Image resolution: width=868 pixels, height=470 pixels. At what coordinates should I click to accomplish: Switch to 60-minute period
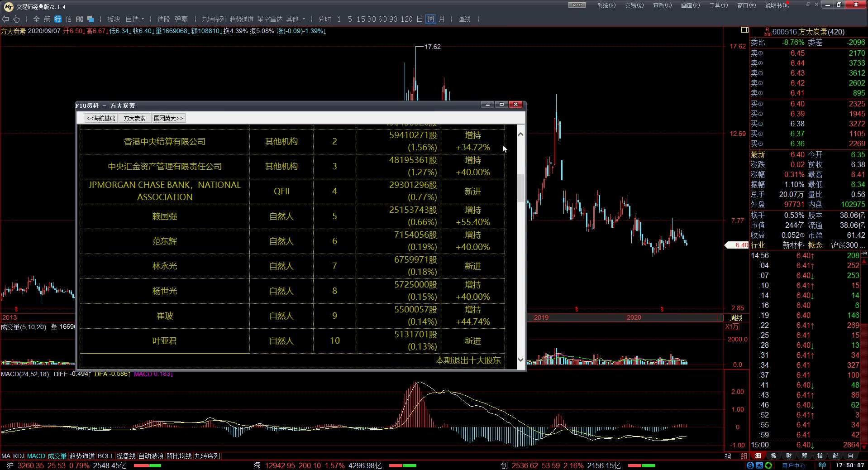(382, 19)
